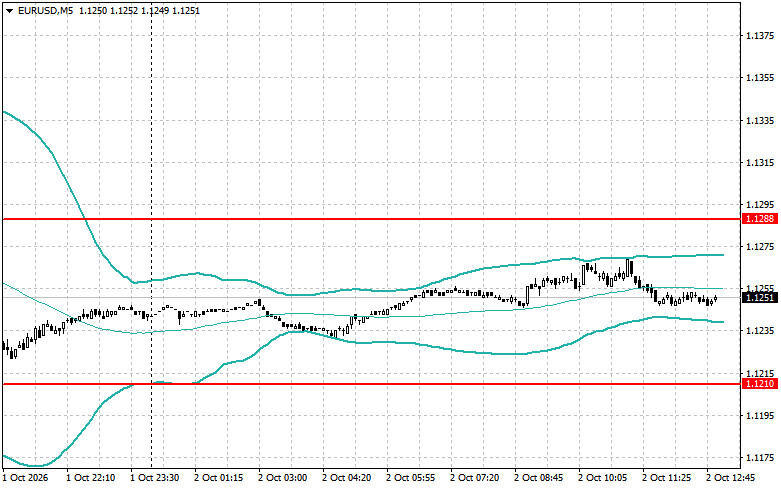781x489 pixels.
Task: Click the 2 Oct 12:45 time label
Action: click(731, 478)
